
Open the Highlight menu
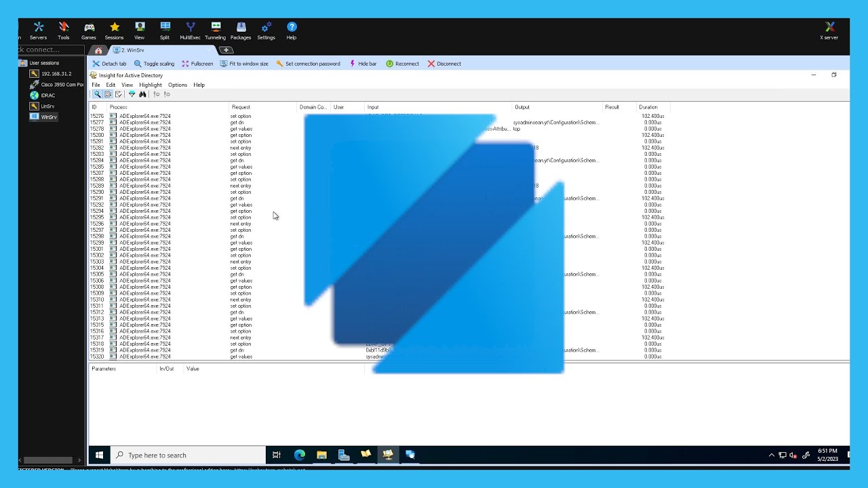click(151, 85)
